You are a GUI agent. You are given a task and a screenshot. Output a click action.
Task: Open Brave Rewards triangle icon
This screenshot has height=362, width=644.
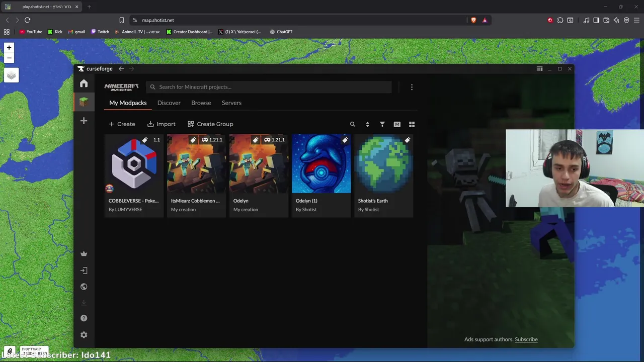pos(485,20)
